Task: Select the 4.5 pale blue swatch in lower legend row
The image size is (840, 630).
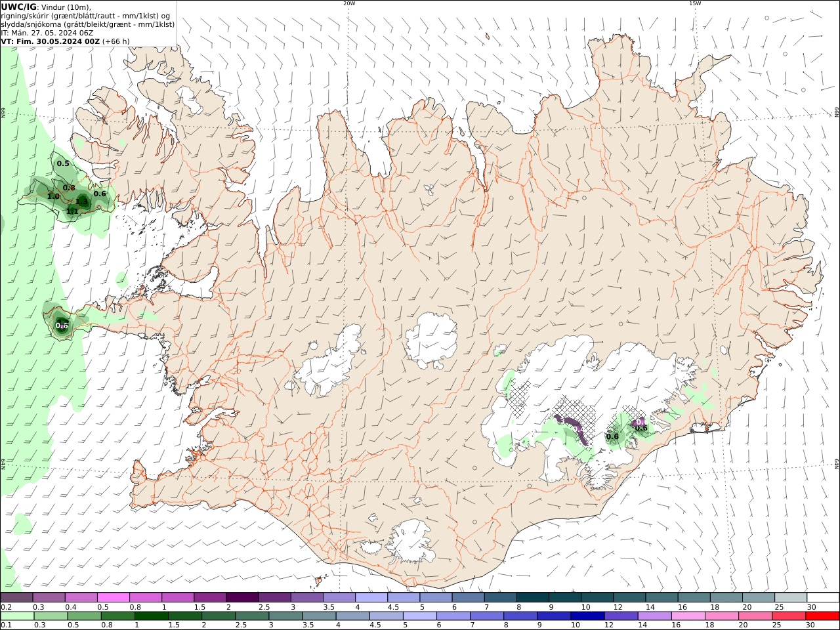Action: point(386,616)
